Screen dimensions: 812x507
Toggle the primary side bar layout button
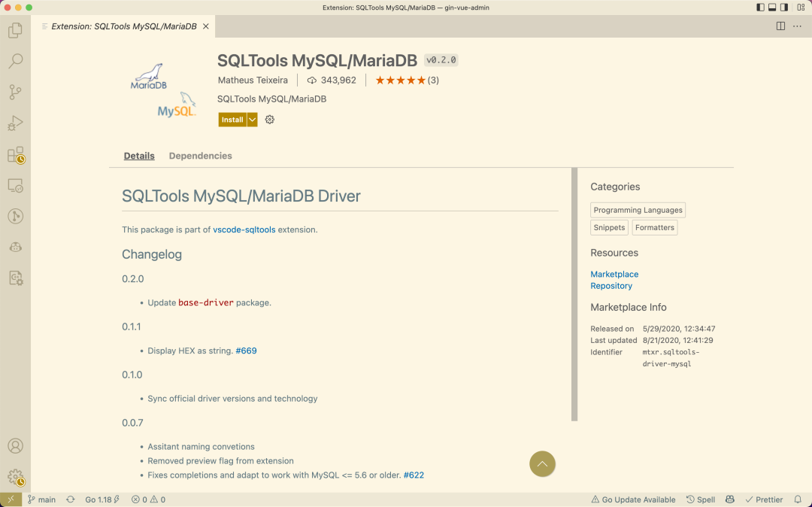point(761,7)
